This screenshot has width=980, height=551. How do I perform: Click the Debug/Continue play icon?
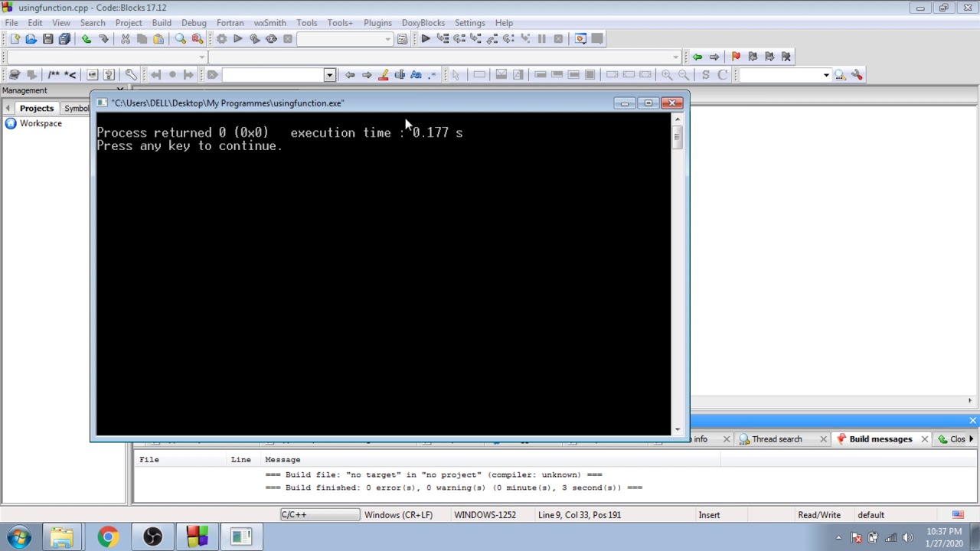point(426,39)
